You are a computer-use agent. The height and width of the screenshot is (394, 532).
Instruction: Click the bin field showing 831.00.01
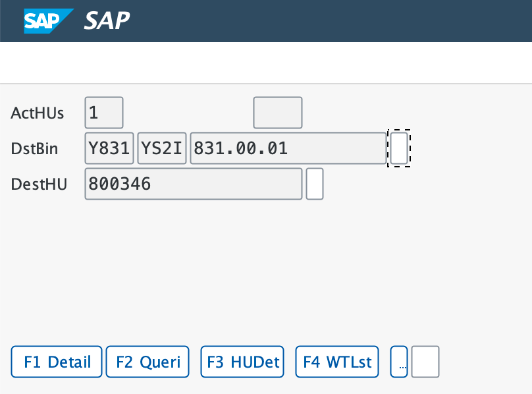[288, 148]
